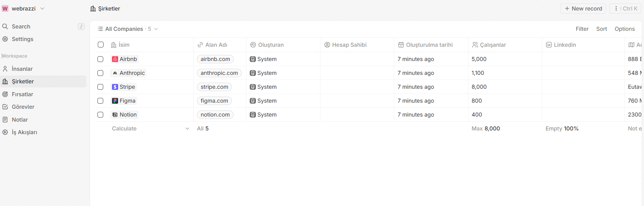Click the Search field in sidebar
The height and width of the screenshot is (206, 644).
pyautogui.click(x=43, y=26)
